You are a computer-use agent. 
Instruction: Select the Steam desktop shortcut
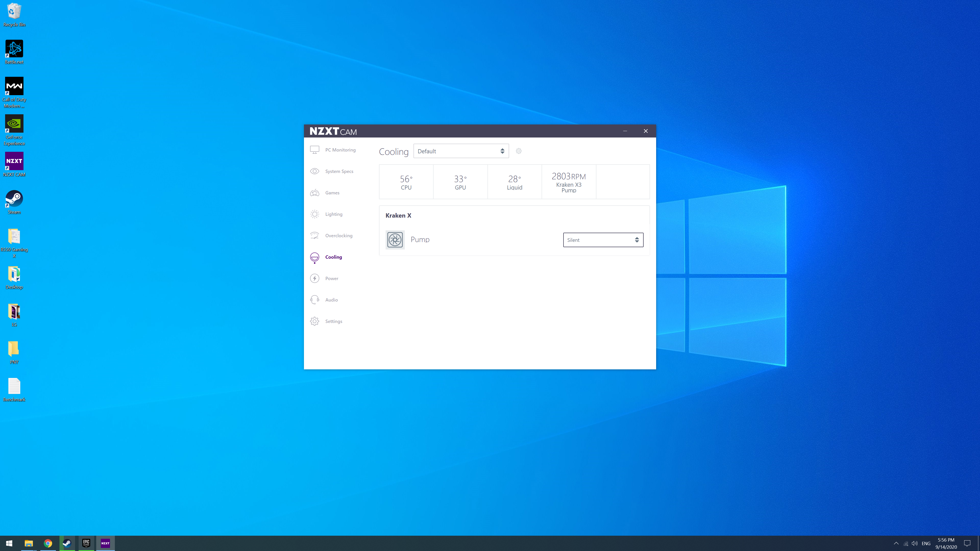14,202
